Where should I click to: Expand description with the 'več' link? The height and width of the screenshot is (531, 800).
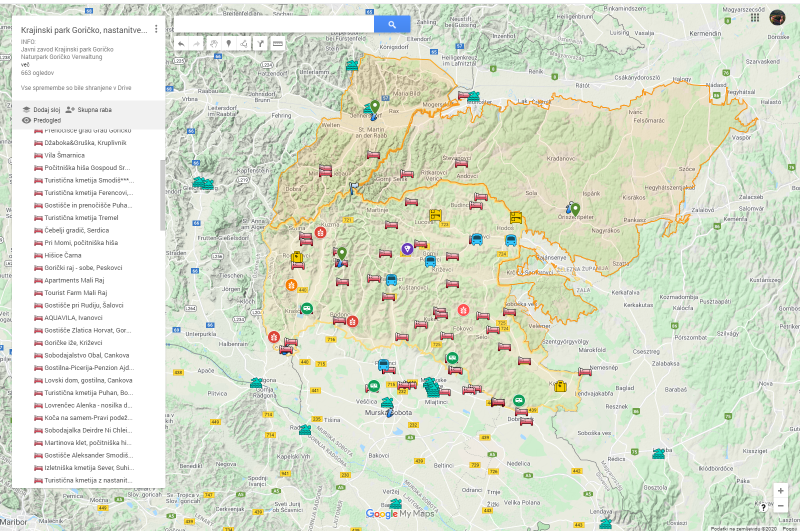(x=25, y=65)
